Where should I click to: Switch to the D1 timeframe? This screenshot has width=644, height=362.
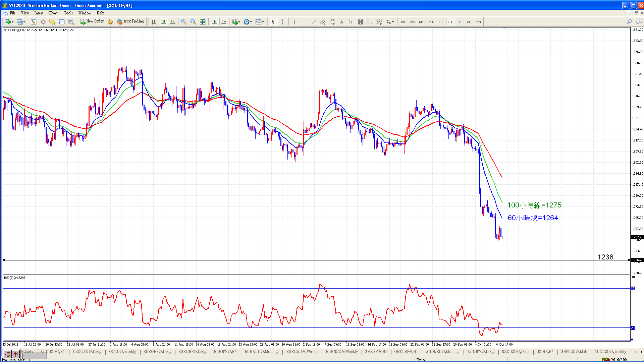coord(460,22)
